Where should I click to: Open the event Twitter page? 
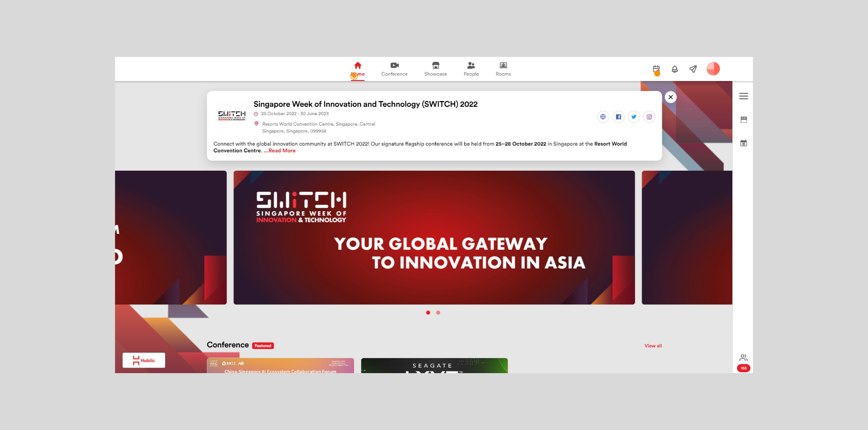pos(634,117)
